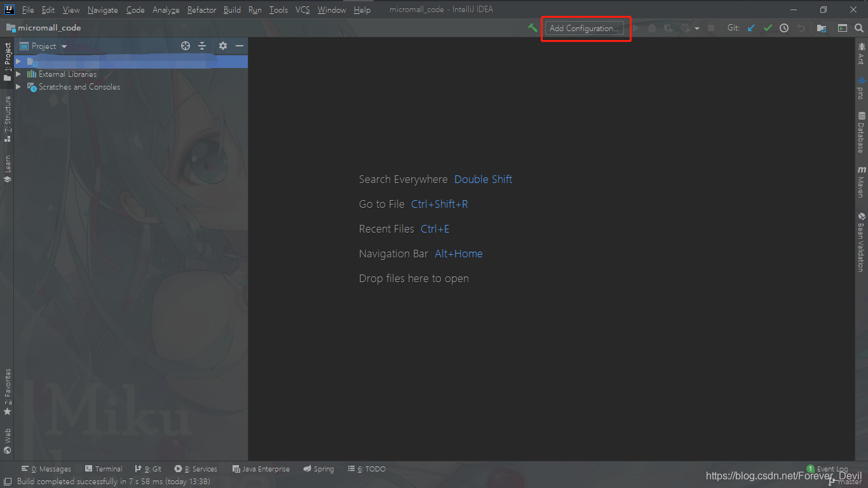The width and height of the screenshot is (868, 488).
Task: Open Project Structure folder icon in toolbar
Action: pyautogui.click(x=822, y=28)
